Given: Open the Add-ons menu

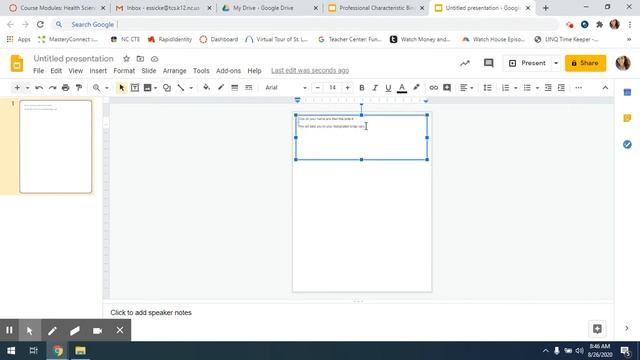Looking at the screenshot, I should tap(228, 71).
